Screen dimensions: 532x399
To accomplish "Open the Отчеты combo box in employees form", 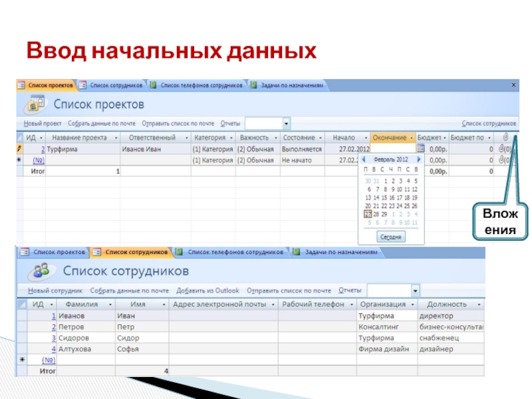I will pyautogui.click(x=415, y=291).
